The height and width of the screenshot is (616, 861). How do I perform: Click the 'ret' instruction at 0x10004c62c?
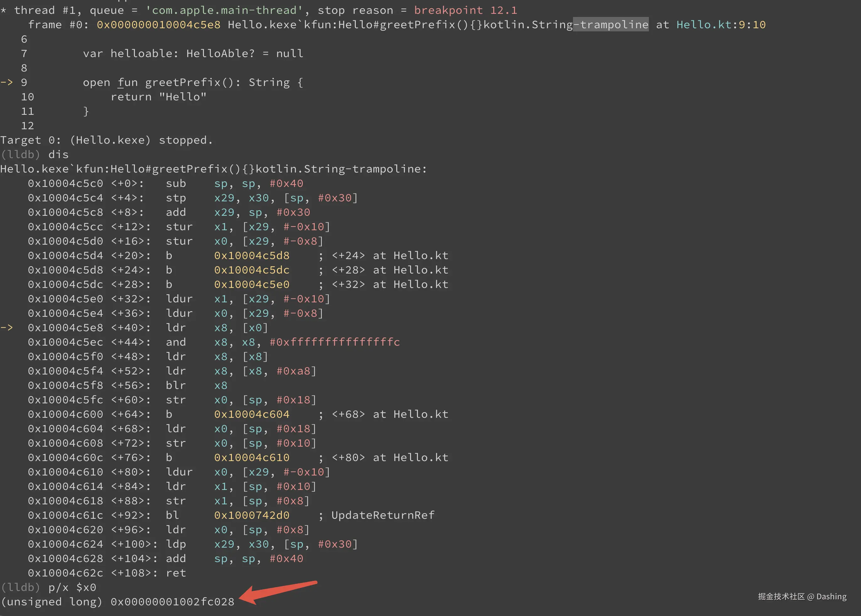pos(176,573)
